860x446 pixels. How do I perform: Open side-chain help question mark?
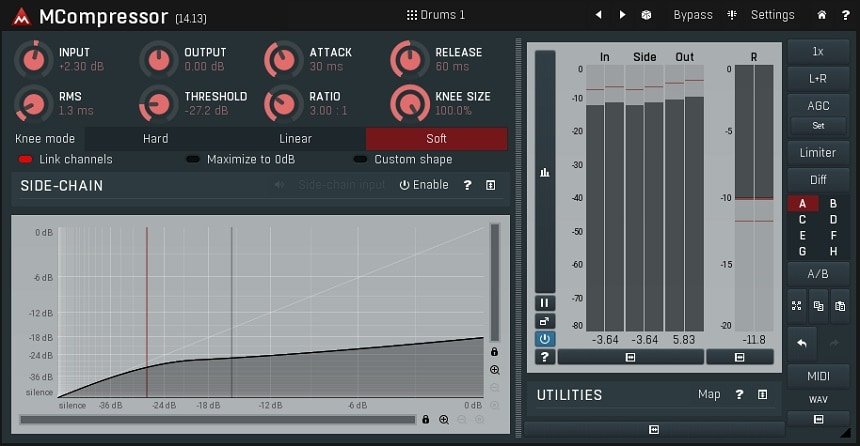tap(467, 185)
